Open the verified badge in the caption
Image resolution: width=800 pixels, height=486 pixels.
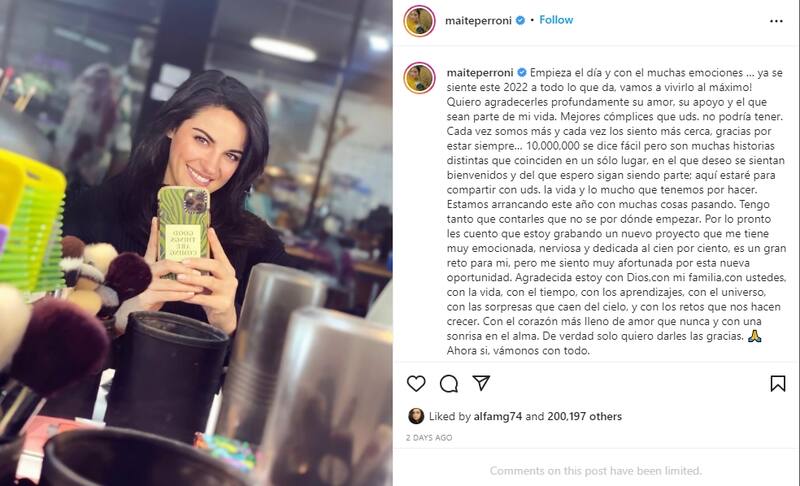(521, 72)
